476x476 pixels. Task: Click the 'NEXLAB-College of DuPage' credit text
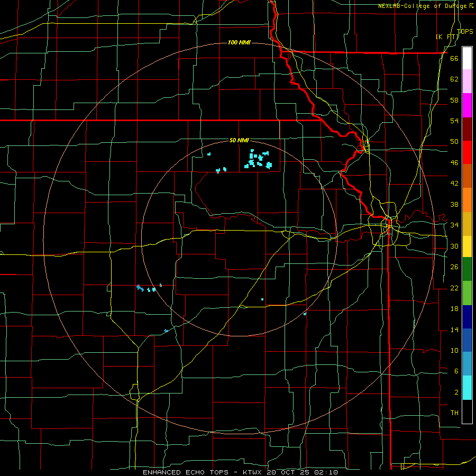423,6
